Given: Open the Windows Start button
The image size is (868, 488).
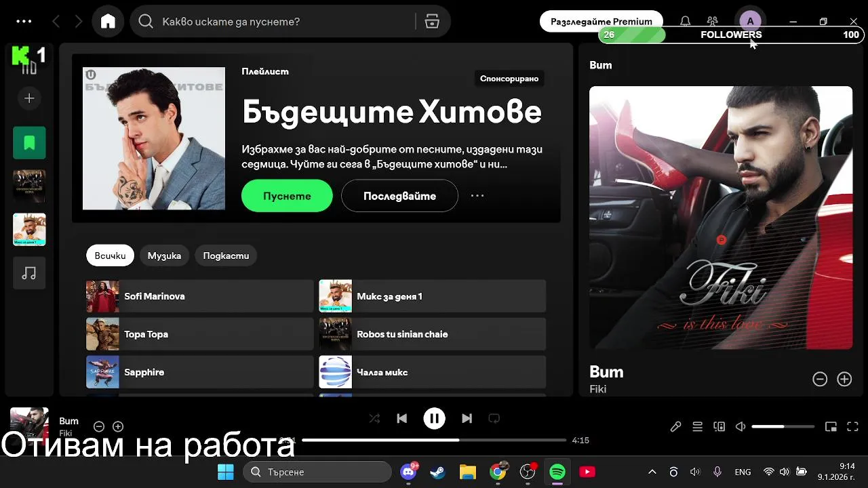Looking at the screenshot, I should tap(226, 472).
